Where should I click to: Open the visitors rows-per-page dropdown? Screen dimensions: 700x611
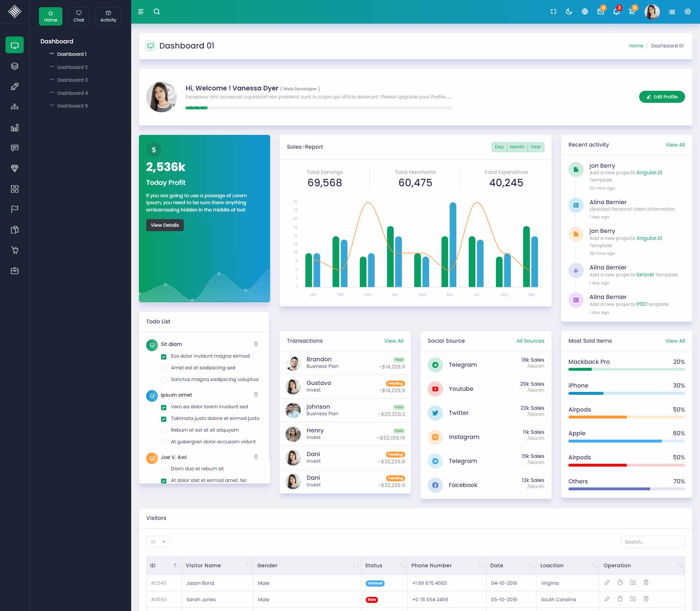coord(158,542)
